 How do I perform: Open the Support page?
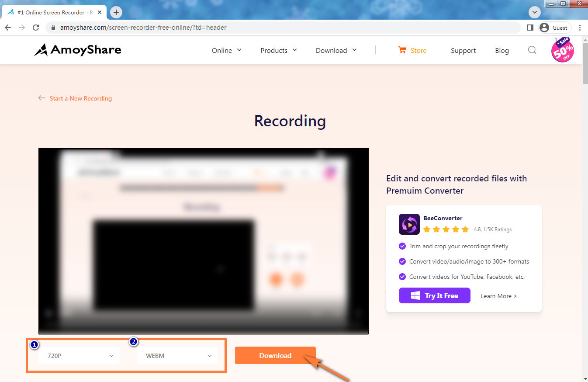pyautogui.click(x=463, y=50)
